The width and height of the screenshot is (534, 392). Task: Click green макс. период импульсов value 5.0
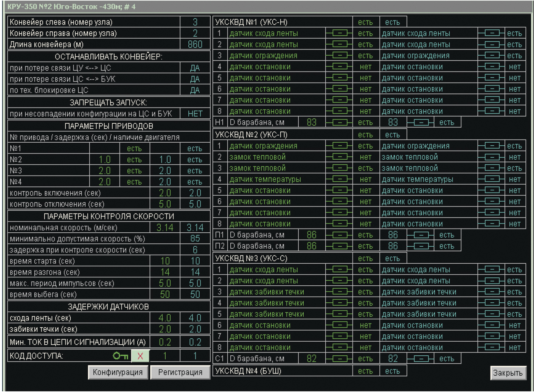pyautogui.click(x=165, y=283)
